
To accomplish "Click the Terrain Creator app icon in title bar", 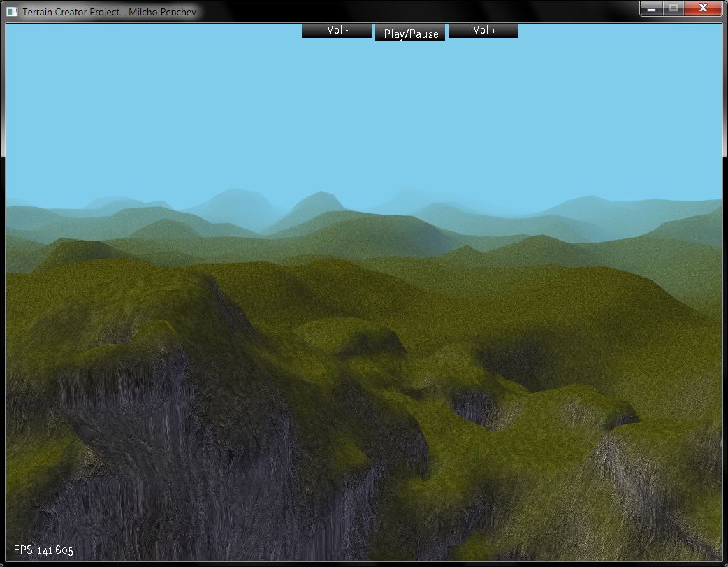I will click(12, 12).
